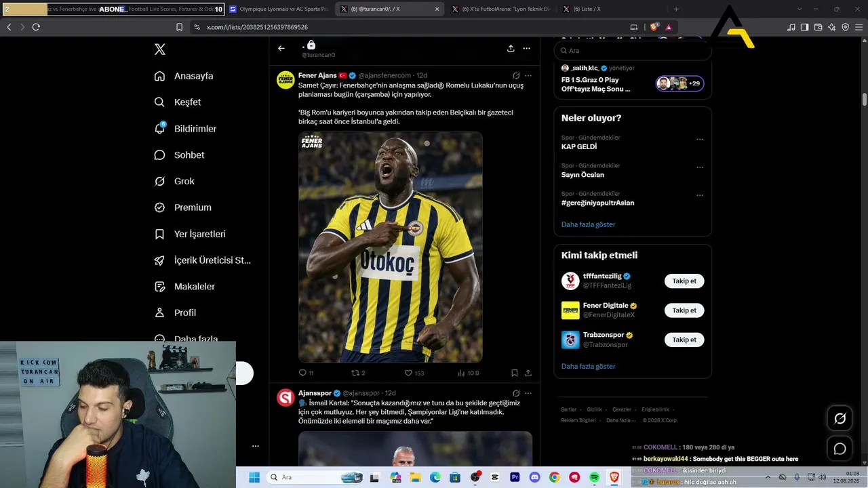Viewport: 868px width, 488px height.
Task: Open Makaleler articles
Action: (184, 287)
